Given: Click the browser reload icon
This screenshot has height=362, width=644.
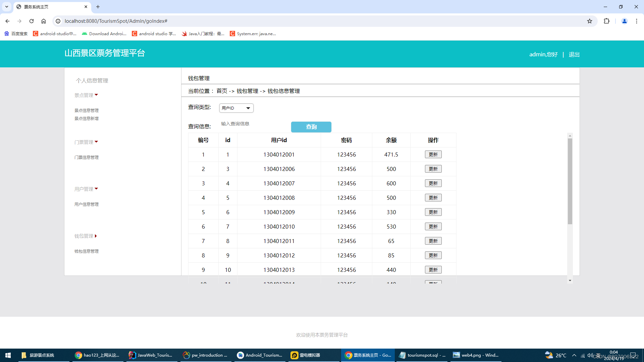Looking at the screenshot, I should [32, 21].
